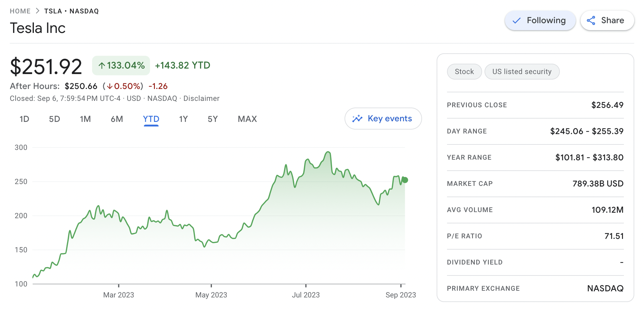644x309 pixels.
Task: Select the YTD range tab
Action: tap(151, 119)
